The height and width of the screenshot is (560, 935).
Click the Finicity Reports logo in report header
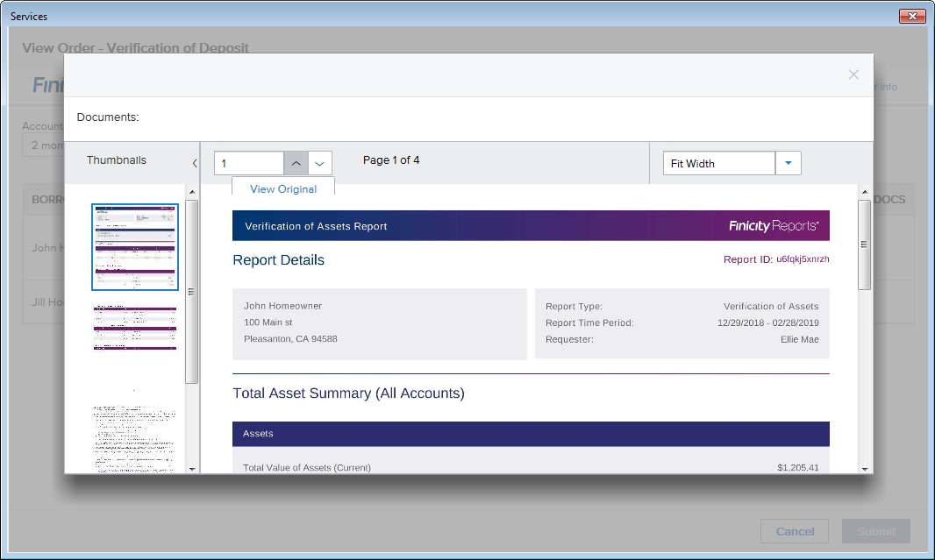click(x=774, y=226)
